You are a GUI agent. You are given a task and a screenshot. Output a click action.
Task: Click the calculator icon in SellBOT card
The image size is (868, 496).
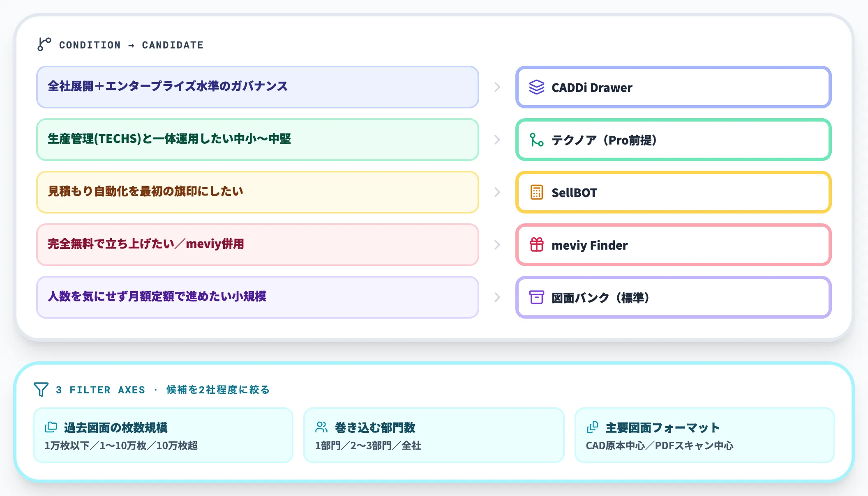(x=537, y=192)
